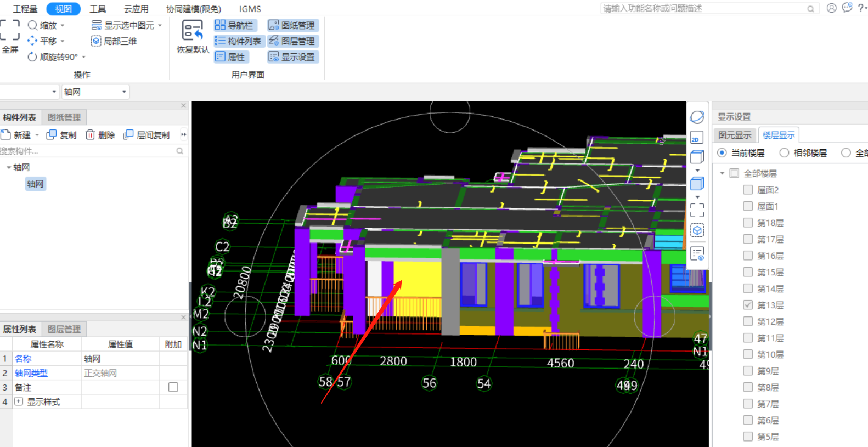Screen dimensions: 868x447
Task: Click the 3D box view icon
Action: (x=697, y=157)
